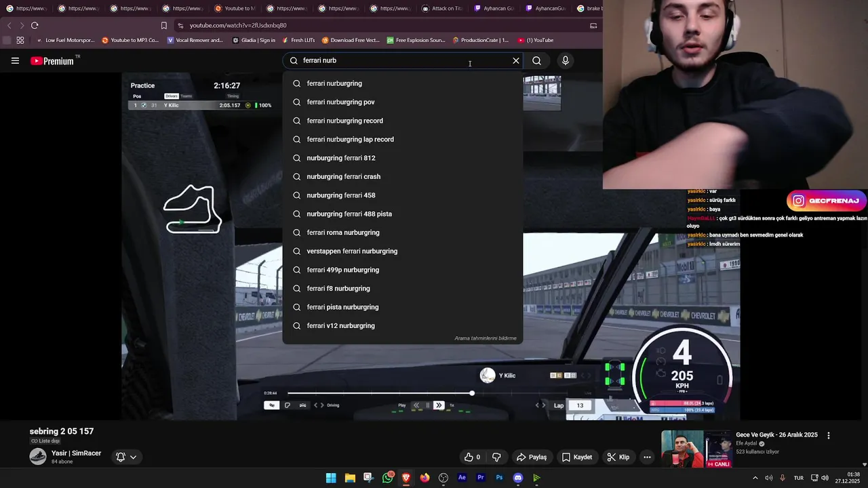Pause the in-video replay
This screenshot has height=488, width=868.
pyautogui.click(x=427, y=405)
